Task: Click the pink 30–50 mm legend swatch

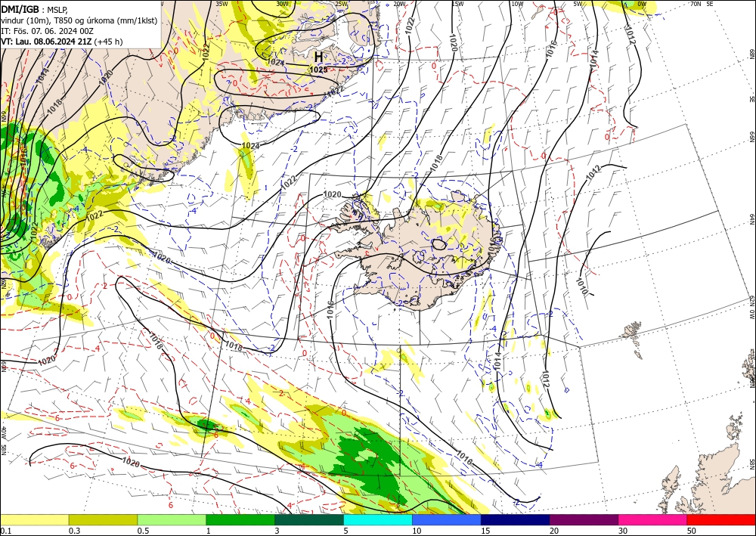Action: [x=653, y=519]
